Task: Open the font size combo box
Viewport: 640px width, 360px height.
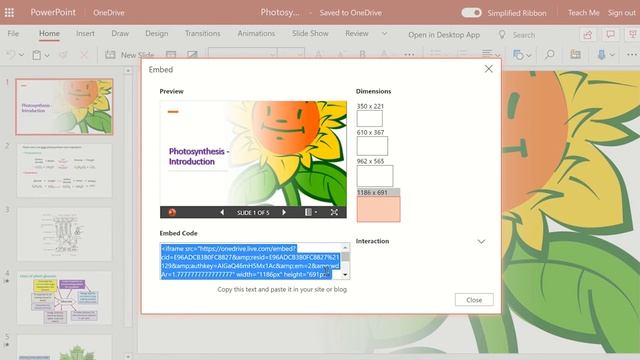Action: tap(291, 54)
